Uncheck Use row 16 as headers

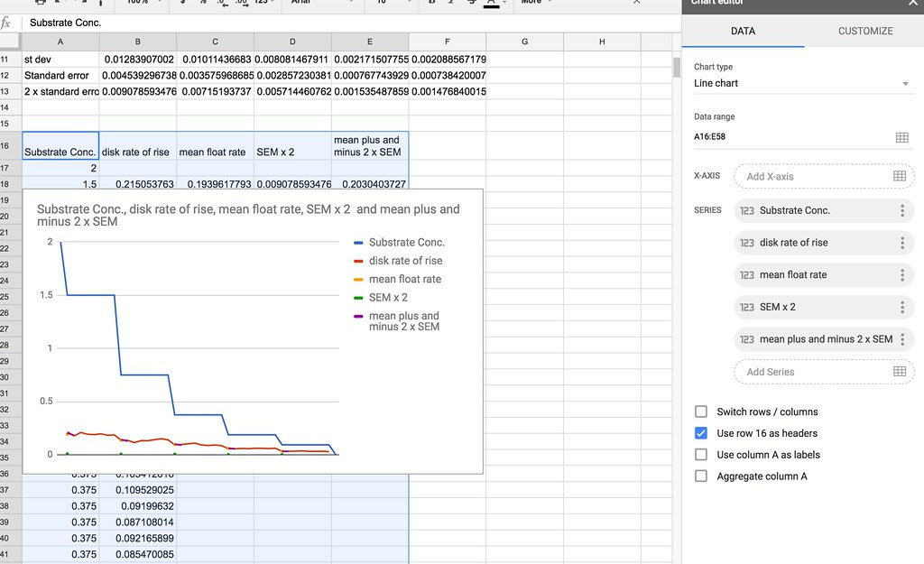point(701,433)
